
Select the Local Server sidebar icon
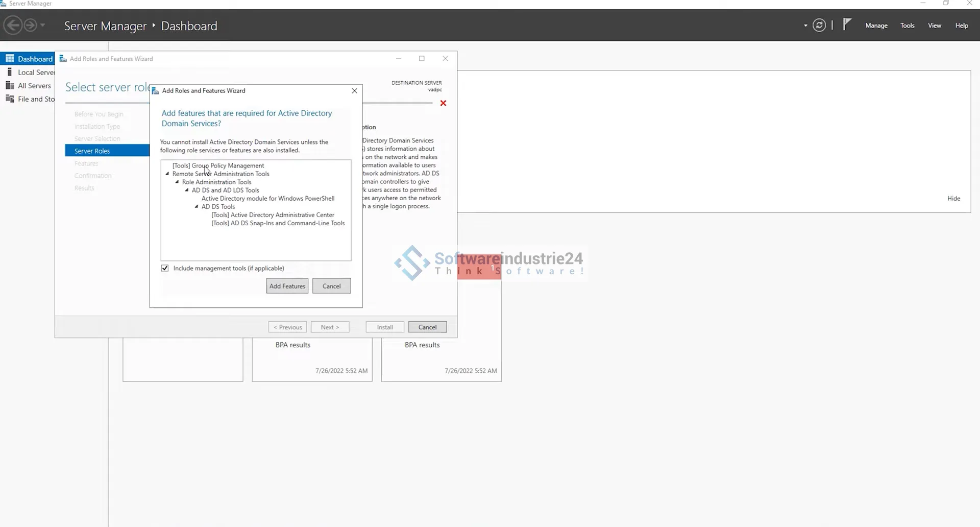pos(10,72)
